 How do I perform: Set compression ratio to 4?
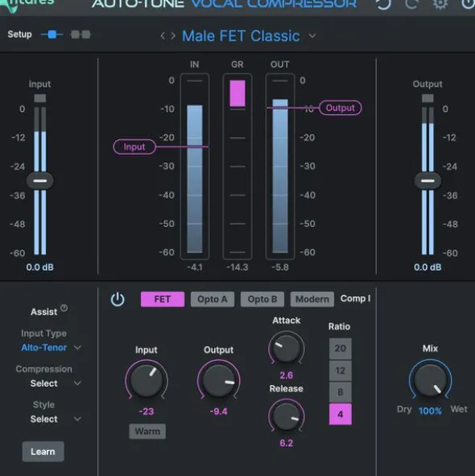pyautogui.click(x=341, y=414)
